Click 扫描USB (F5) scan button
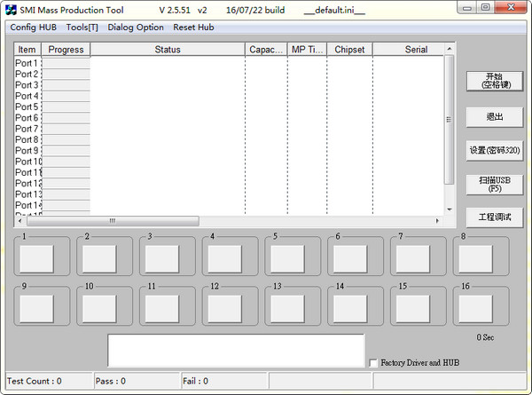The height and width of the screenshot is (395, 532). pos(495,184)
